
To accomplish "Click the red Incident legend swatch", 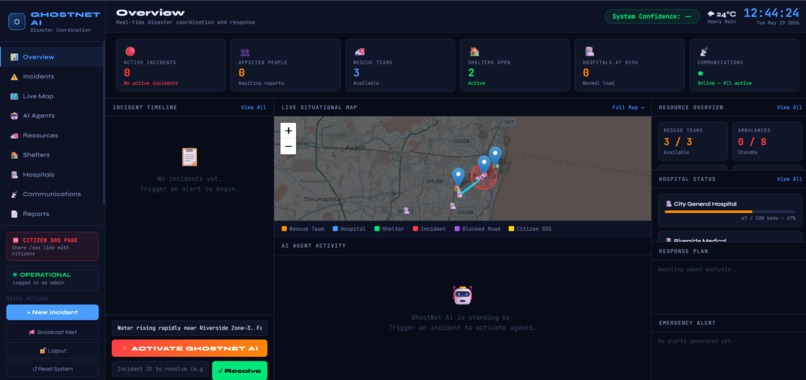I will (415, 229).
